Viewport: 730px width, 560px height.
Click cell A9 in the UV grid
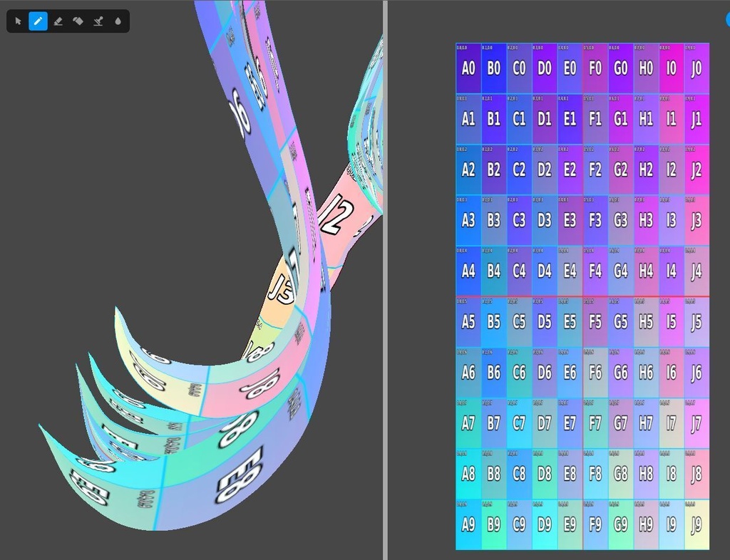pos(468,524)
